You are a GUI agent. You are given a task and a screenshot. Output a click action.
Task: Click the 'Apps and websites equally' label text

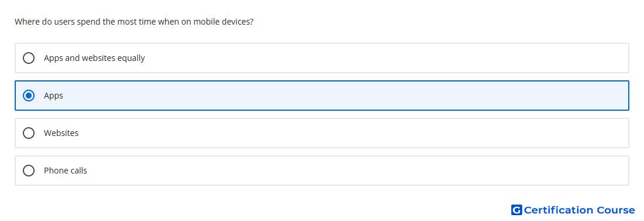pyautogui.click(x=94, y=58)
